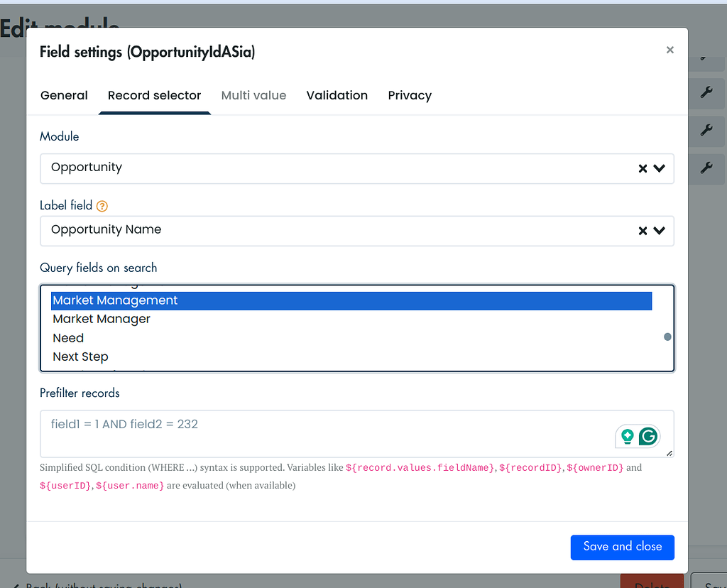Clear the Opportunity Name label field selection
Image resolution: width=727 pixels, height=588 pixels.
643,230
